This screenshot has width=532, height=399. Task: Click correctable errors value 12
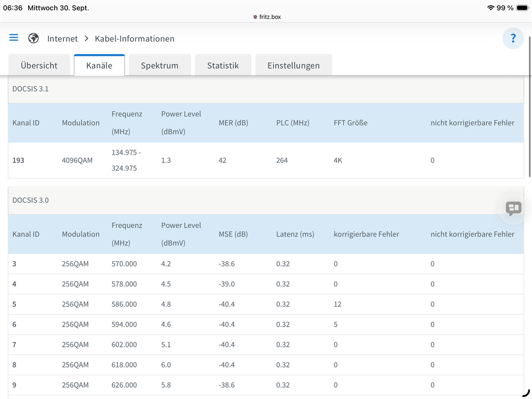pyautogui.click(x=337, y=304)
